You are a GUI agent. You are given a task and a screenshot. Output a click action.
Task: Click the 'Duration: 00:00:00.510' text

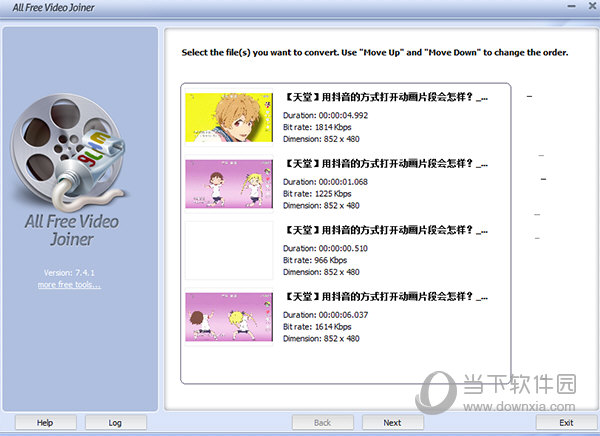point(325,248)
